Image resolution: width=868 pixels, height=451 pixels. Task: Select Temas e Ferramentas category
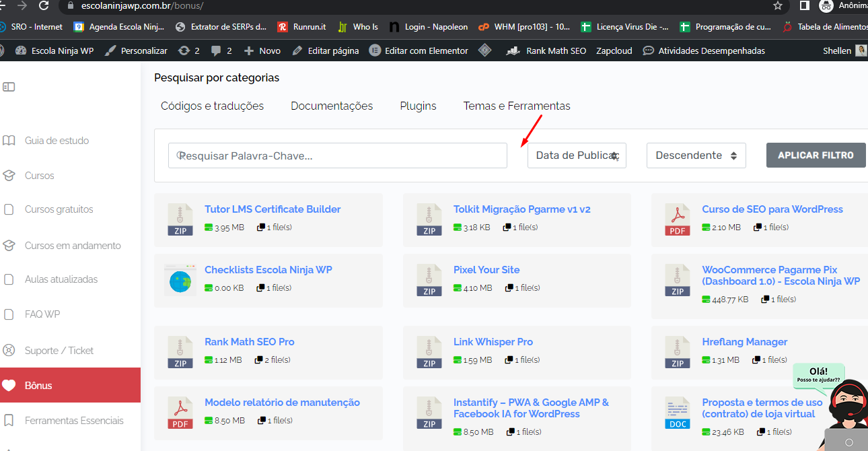(x=517, y=106)
